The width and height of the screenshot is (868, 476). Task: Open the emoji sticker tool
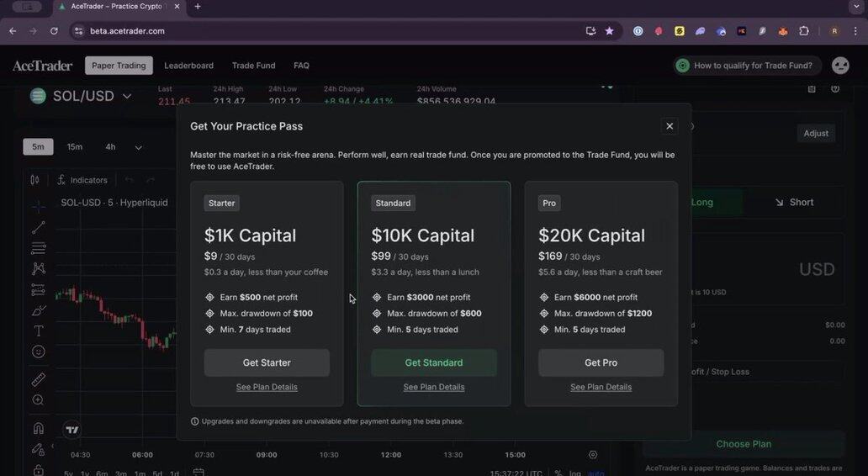(38, 352)
